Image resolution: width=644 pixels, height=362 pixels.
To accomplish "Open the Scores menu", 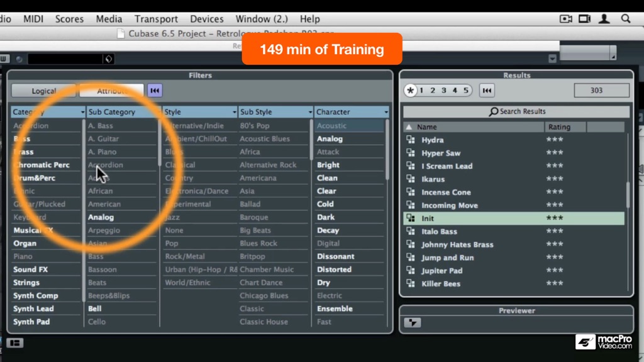I will (69, 19).
